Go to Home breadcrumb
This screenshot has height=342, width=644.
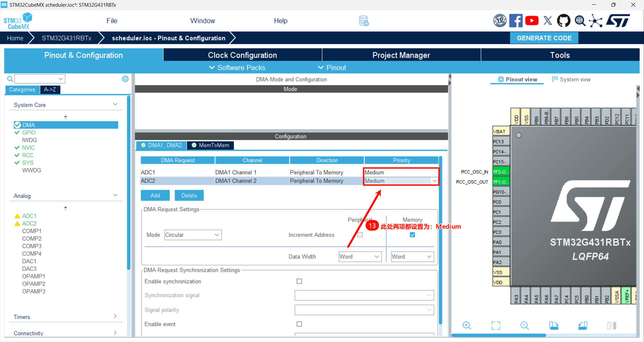pyautogui.click(x=15, y=38)
